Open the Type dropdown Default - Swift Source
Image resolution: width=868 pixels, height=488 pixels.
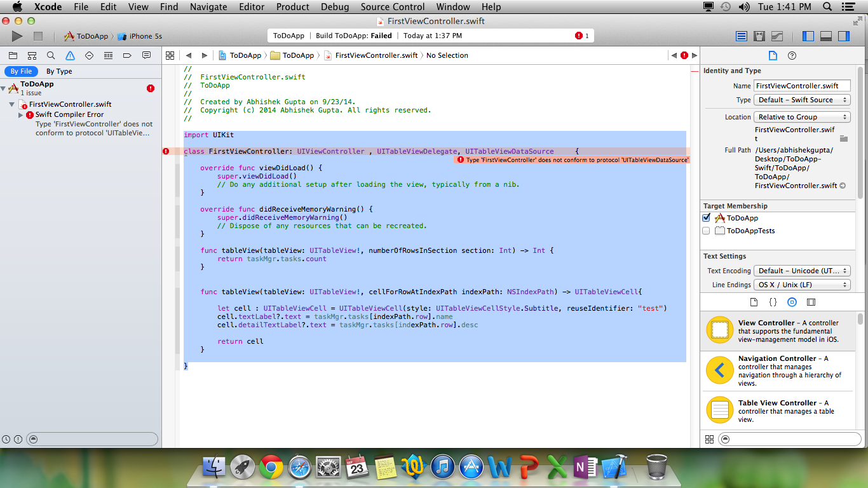coord(802,100)
